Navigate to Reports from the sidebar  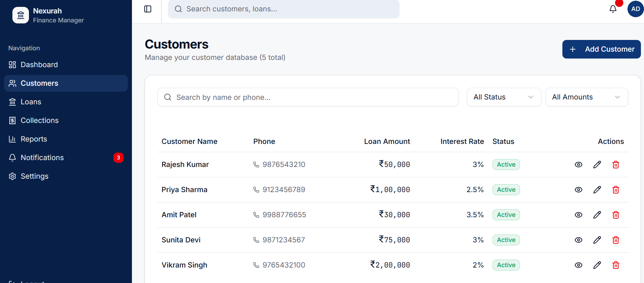[x=34, y=139]
